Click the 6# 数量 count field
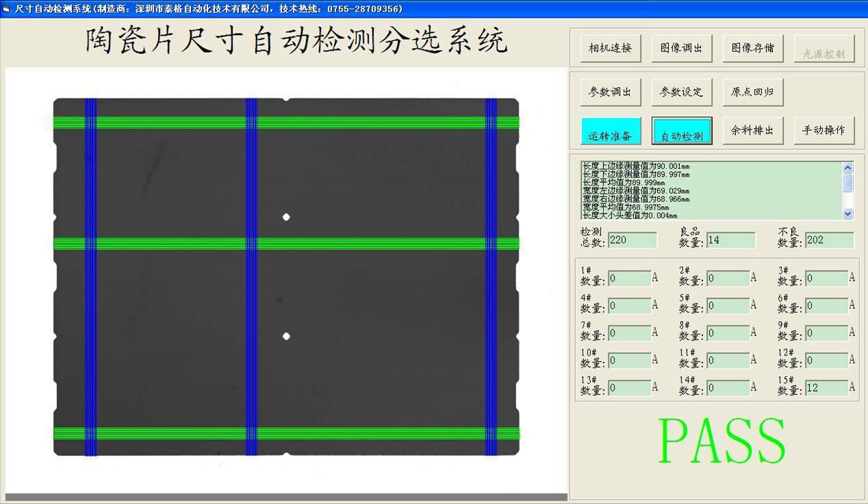868x504 pixels. pyautogui.click(x=826, y=306)
